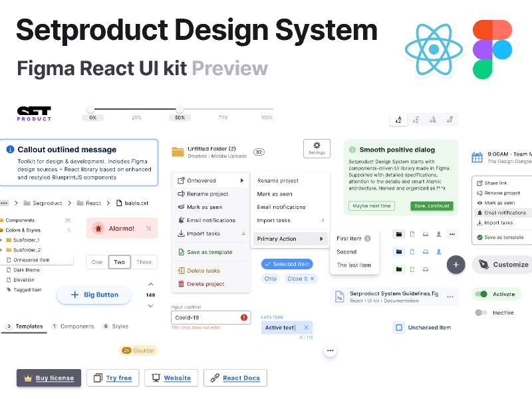Click the Alarma siren icon

[x=98, y=228]
